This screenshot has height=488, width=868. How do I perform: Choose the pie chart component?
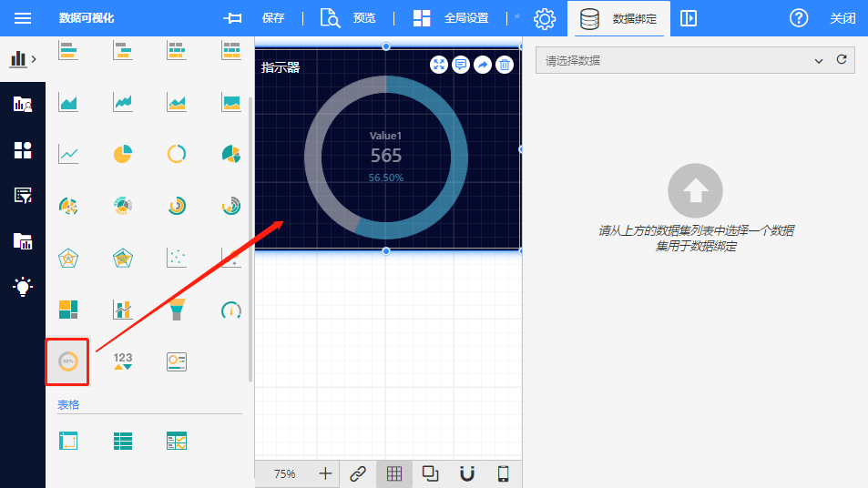coord(122,154)
